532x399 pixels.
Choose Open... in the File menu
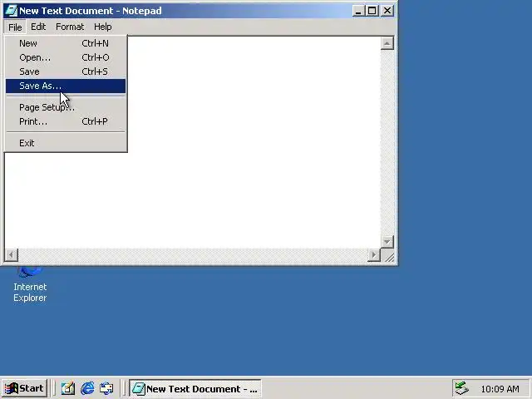coord(66,57)
